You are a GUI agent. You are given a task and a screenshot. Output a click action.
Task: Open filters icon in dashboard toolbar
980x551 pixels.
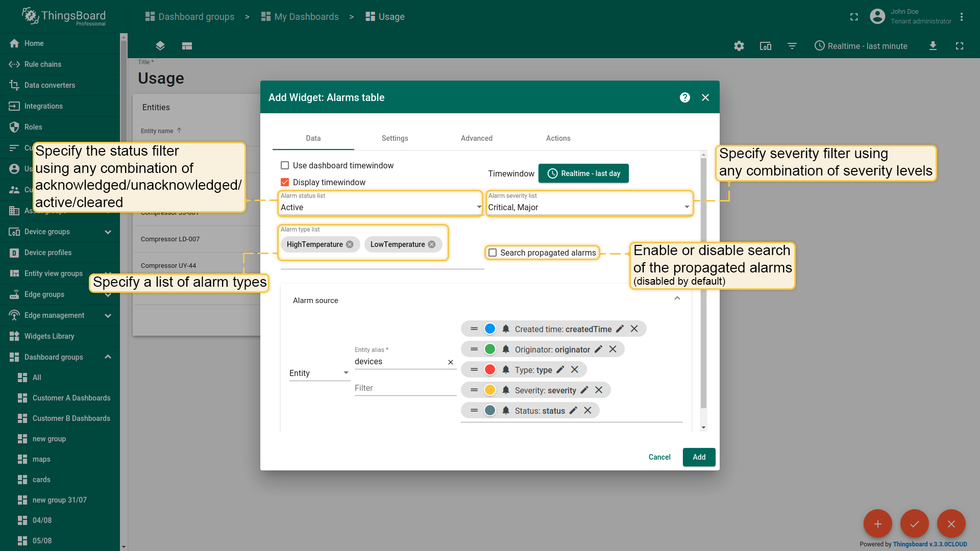(x=792, y=46)
